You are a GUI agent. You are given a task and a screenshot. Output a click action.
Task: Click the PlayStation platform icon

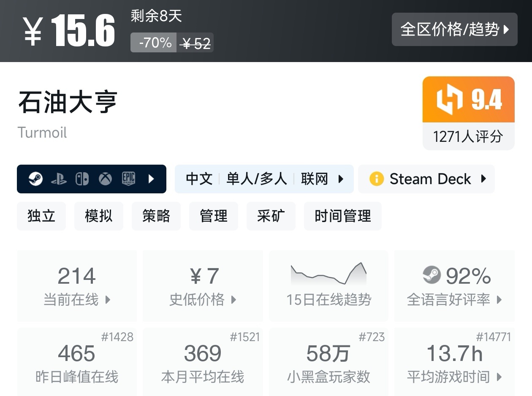click(x=59, y=179)
